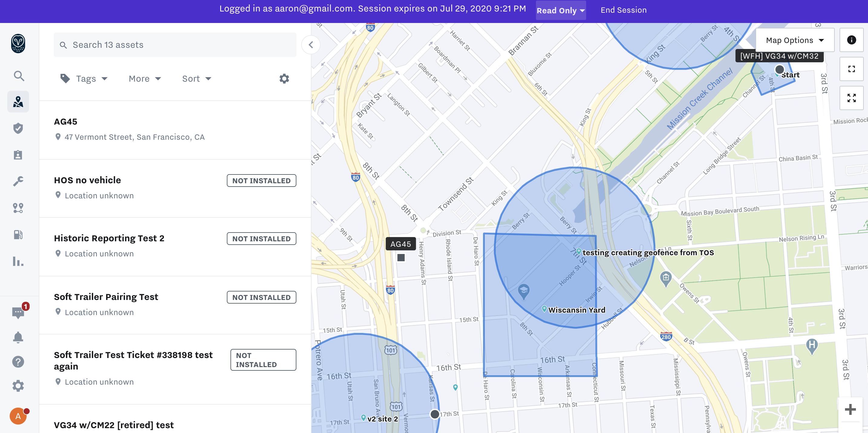Click End Session link
Viewport: 868px width, 433px height.
tap(623, 11)
